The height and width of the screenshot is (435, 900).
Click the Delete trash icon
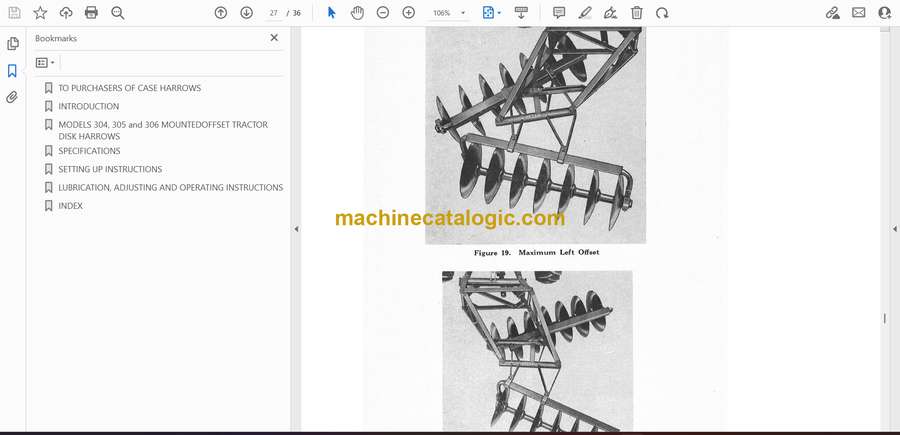[x=637, y=13]
